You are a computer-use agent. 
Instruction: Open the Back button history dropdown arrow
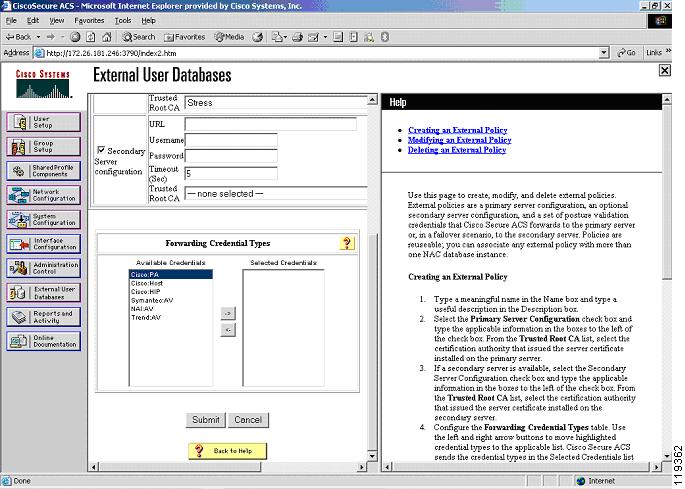click(x=38, y=37)
